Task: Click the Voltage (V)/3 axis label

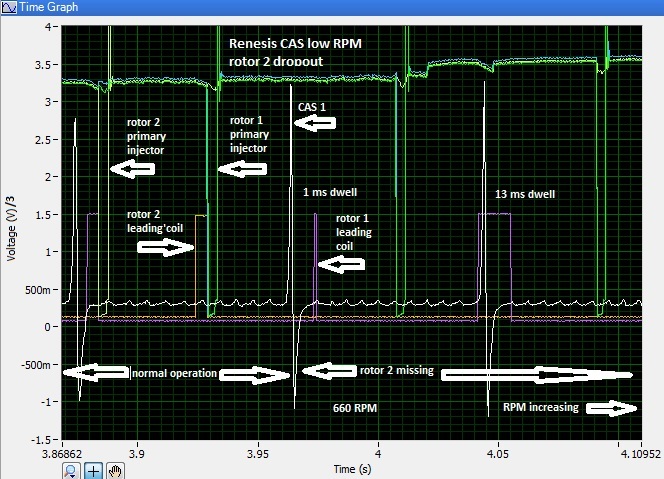Action: [12, 233]
